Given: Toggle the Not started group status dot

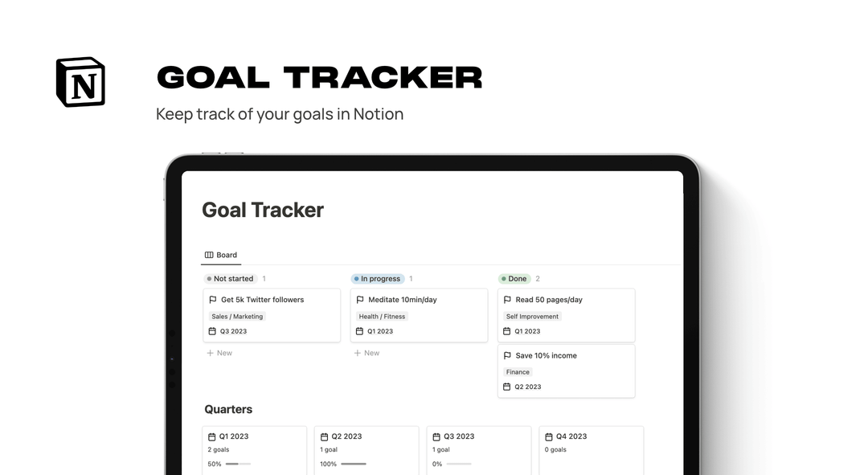Looking at the screenshot, I should coord(208,278).
